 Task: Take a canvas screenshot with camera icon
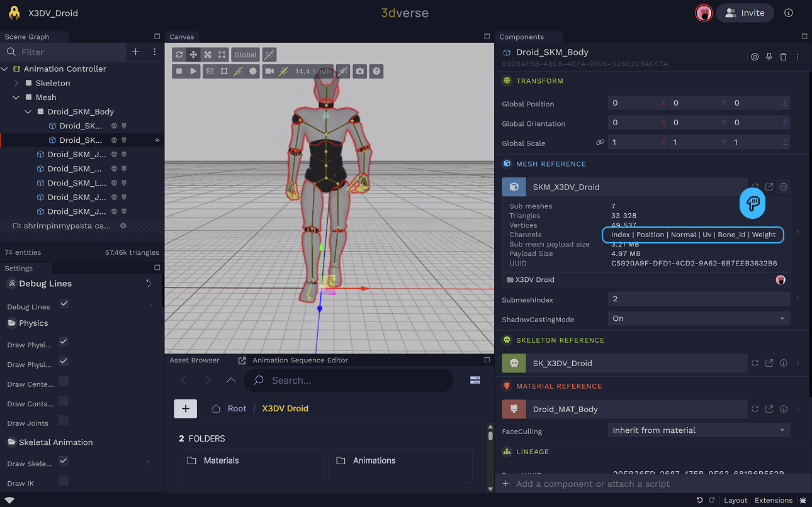pyautogui.click(x=359, y=72)
